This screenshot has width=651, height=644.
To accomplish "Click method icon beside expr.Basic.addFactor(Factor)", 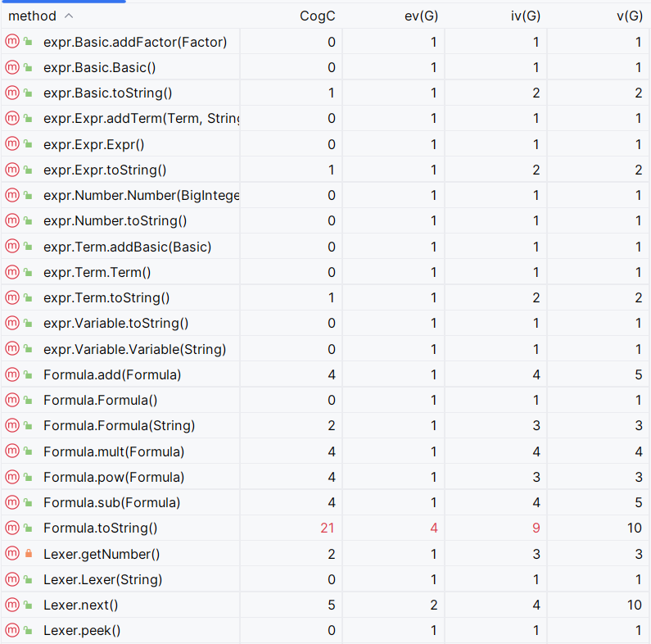I will [x=11, y=42].
